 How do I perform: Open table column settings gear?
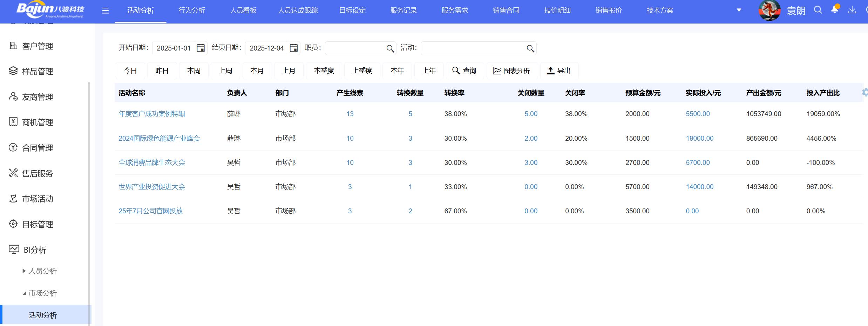(865, 93)
